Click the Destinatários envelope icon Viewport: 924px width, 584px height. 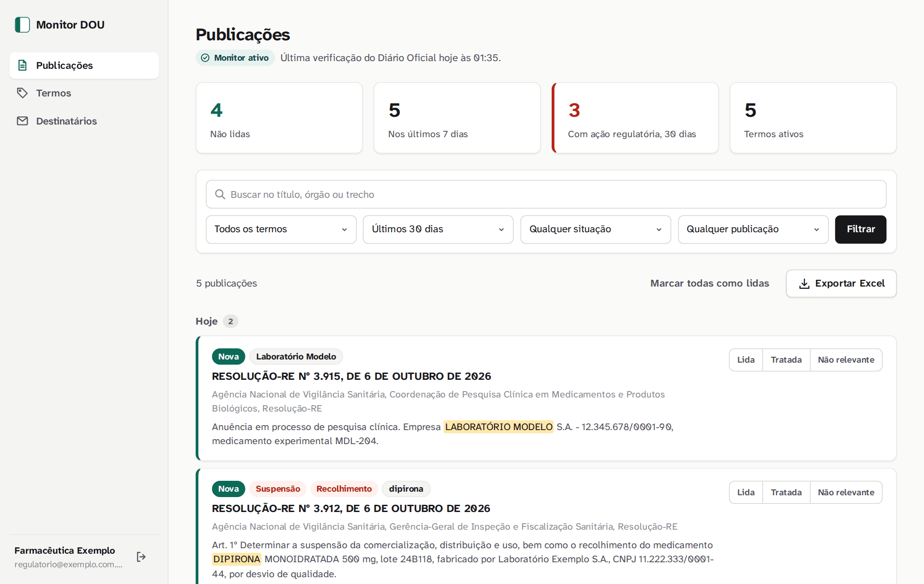pos(22,121)
